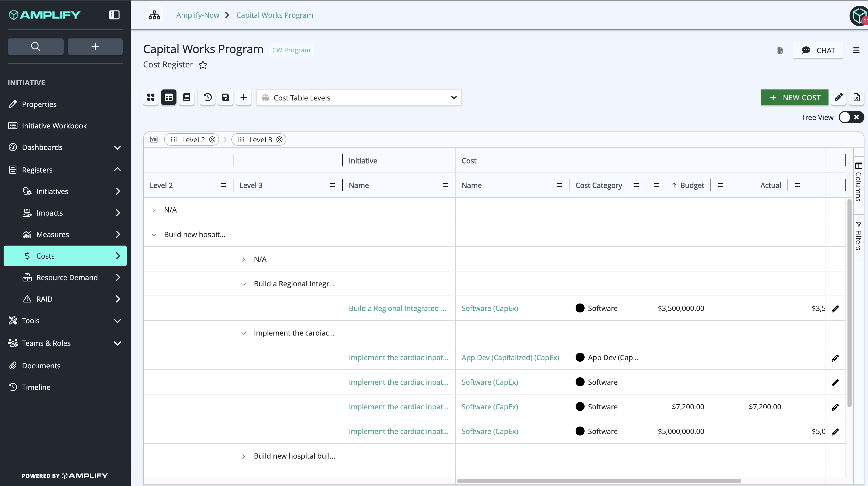Open Level 2 column menu icon
Screen dimensions: 868x486
[x=223, y=186]
